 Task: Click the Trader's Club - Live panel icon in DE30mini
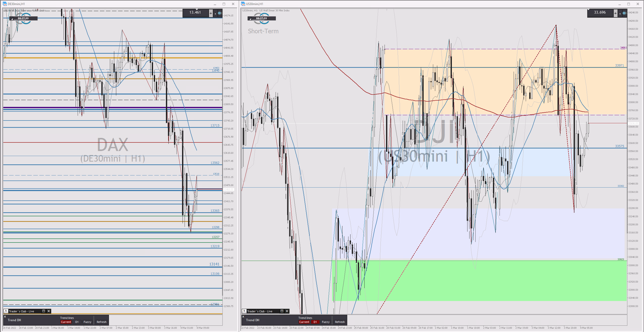[6, 311]
